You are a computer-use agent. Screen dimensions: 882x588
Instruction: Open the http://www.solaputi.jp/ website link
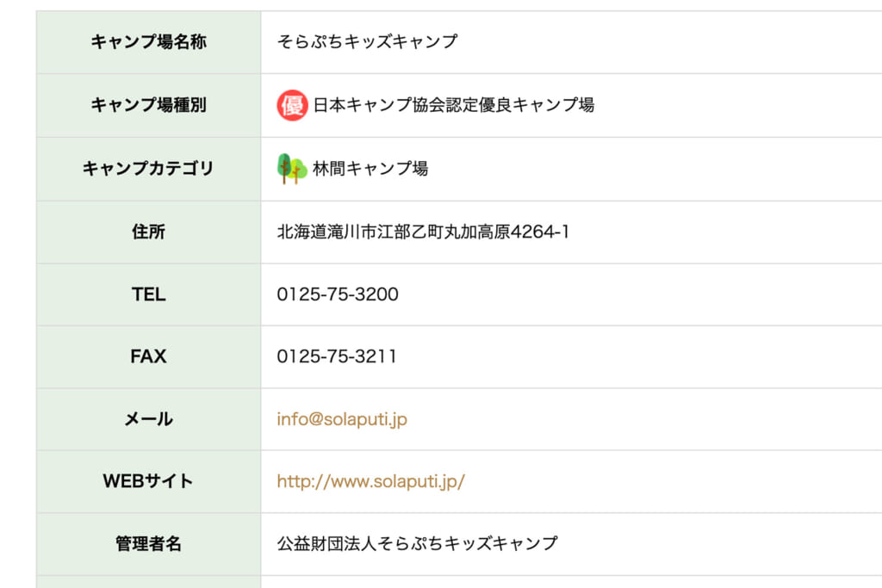[x=370, y=482]
